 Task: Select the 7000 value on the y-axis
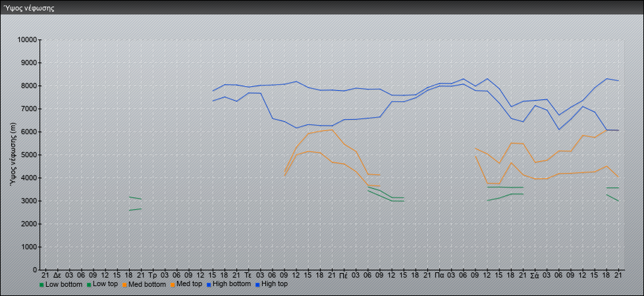pos(29,109)
